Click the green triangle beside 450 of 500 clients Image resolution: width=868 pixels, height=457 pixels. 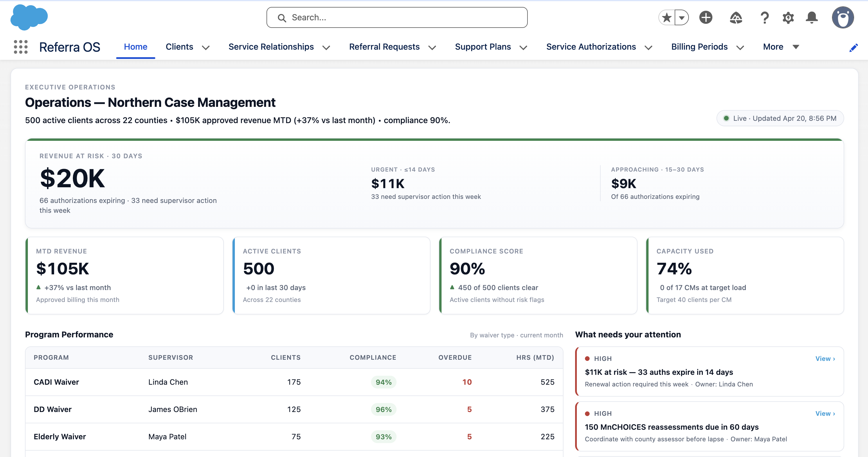tap(452, 287)
